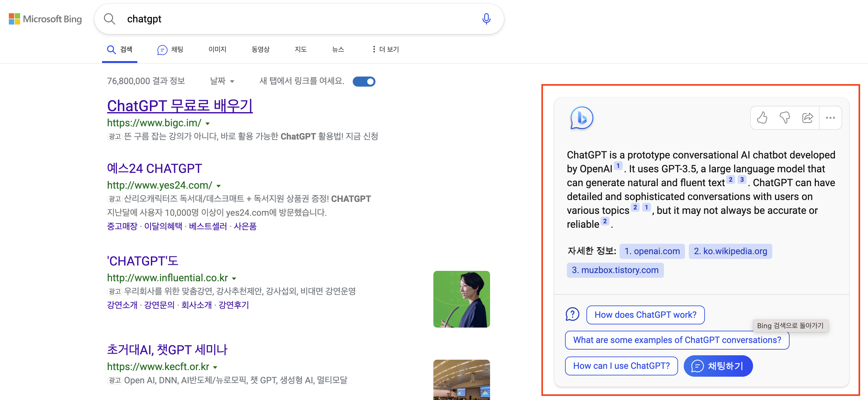
Task: Open source chip '2. ko.wikipedia.org'
Action: click(730, 251)
